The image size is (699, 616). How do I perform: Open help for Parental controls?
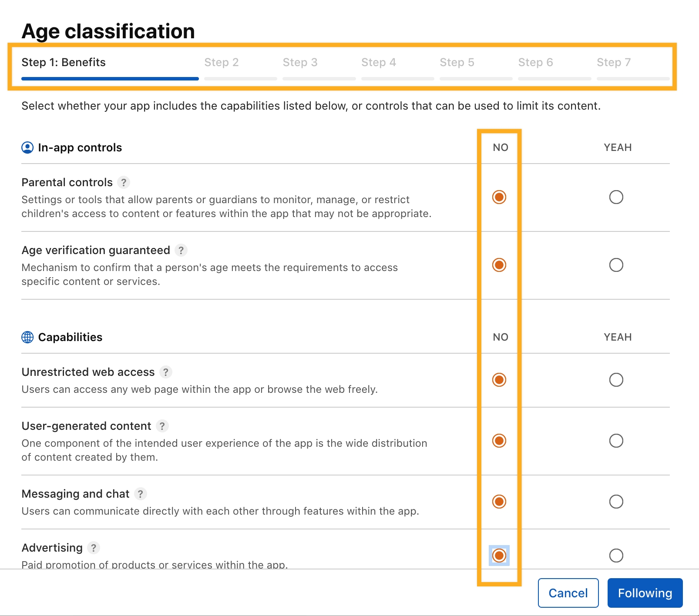(x=124, y=182)
